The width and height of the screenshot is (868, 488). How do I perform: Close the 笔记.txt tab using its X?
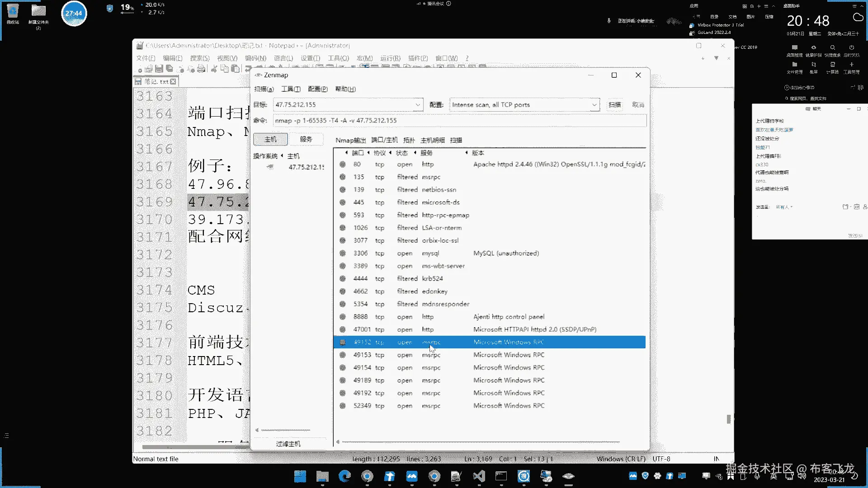173,82
